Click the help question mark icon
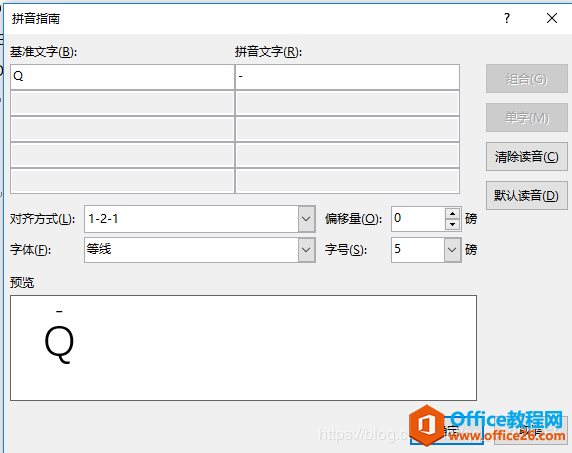The width and height of the screenshot is (572, 453). tap(507, 18)
